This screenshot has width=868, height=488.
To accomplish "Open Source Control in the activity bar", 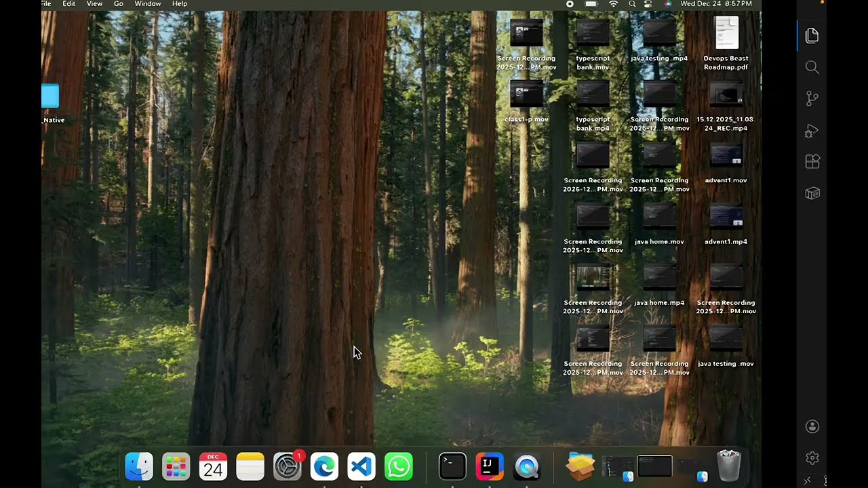I will 812,99.
